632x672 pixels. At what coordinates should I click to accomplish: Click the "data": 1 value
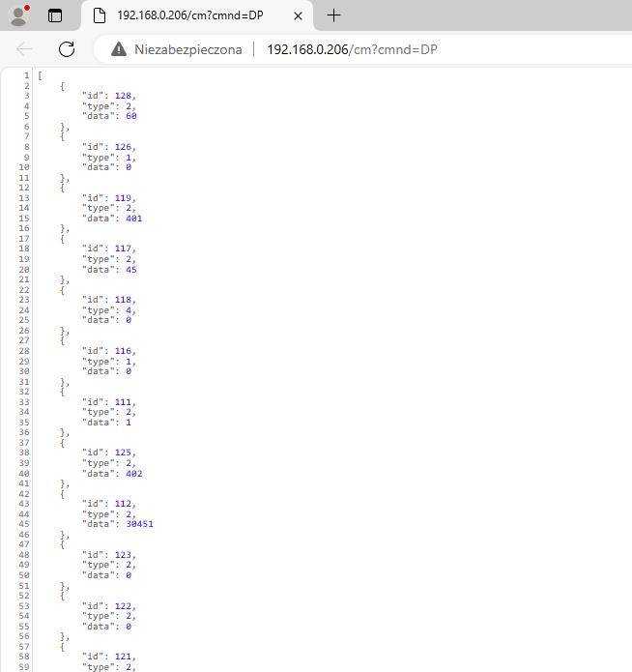coord(129,423)
